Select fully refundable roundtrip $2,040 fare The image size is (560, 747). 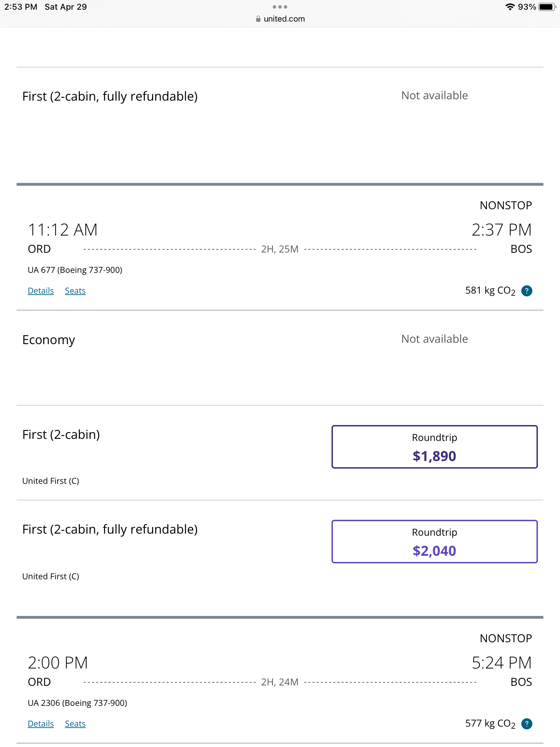[435, 542]
